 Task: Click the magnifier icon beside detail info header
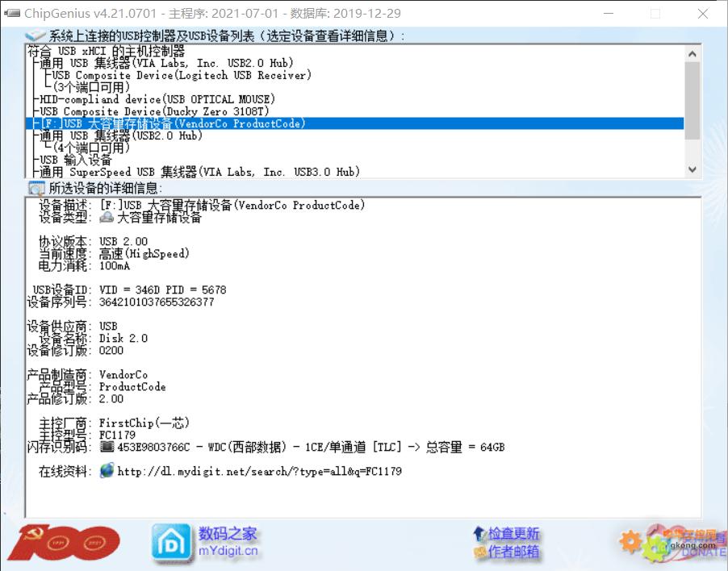click(x=36, y=189)
